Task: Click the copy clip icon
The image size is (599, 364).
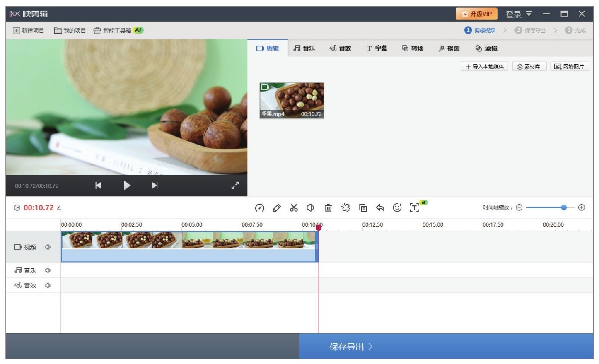Action: [x=363, y=208]
